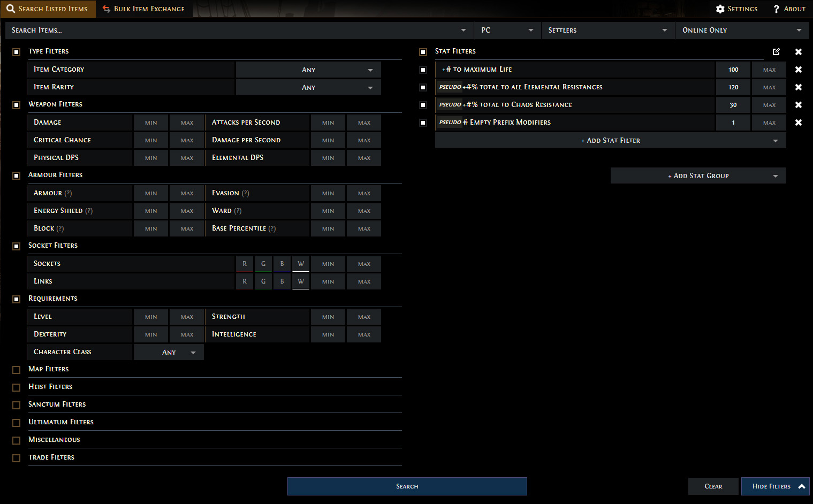Open the Item Category dropdown
Screen dimensions: 813x504
click(308, 70)
